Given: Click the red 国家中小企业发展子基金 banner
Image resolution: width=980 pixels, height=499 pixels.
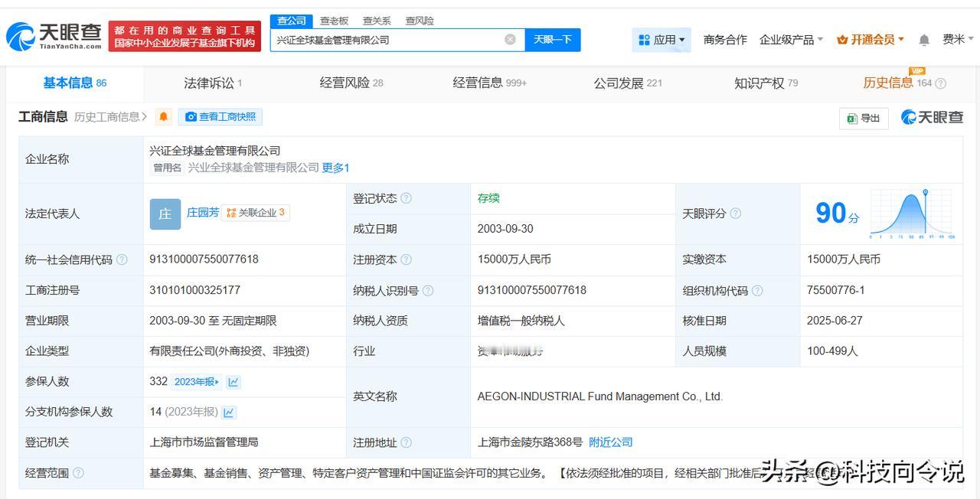Looking at the screenshot, I should [x=185, y=36].
